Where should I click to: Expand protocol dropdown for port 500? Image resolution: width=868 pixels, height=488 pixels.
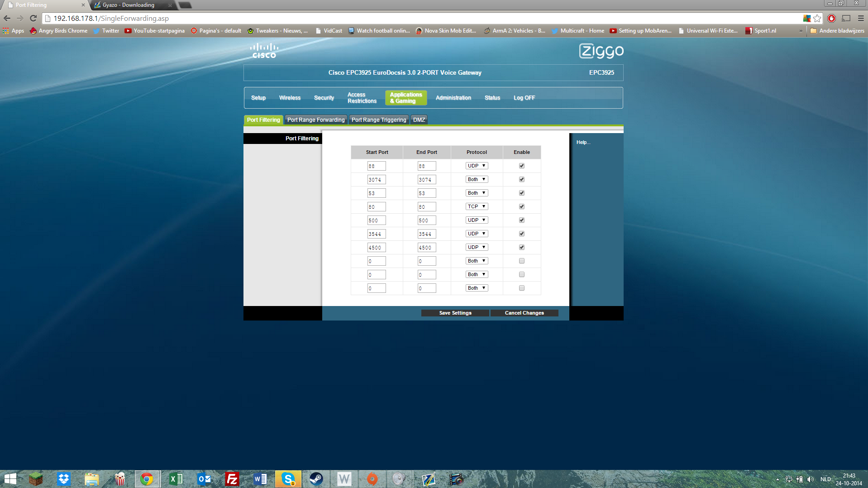point(477,220)
